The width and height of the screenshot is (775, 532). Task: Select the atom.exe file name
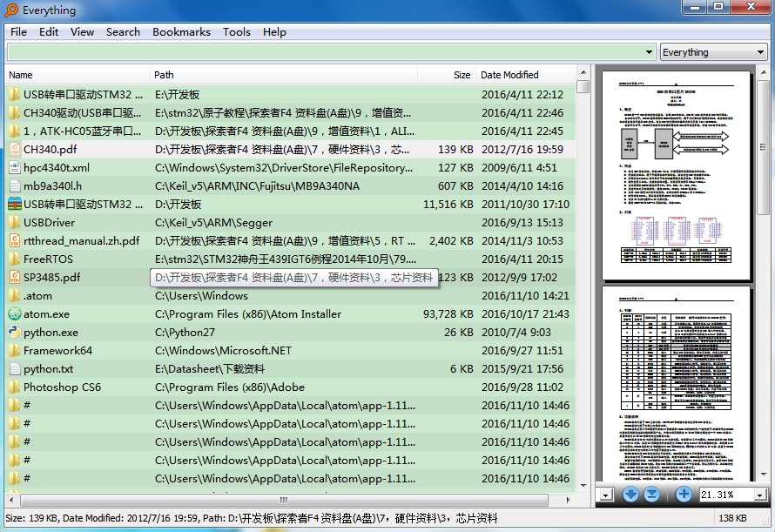46,314
